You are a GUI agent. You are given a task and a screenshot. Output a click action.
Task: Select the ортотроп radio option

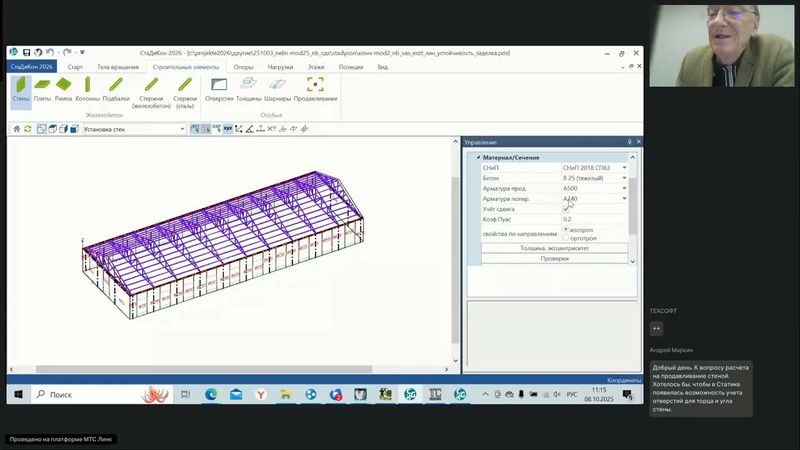[566, 238]
